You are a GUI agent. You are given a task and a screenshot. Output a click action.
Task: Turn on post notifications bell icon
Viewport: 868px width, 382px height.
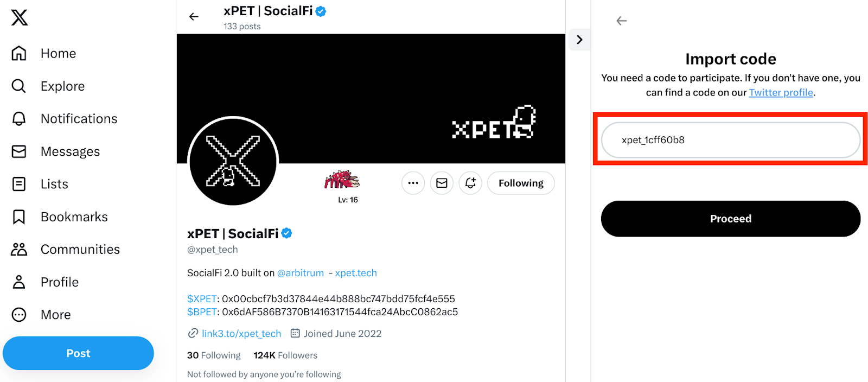(x=470, y=183)
